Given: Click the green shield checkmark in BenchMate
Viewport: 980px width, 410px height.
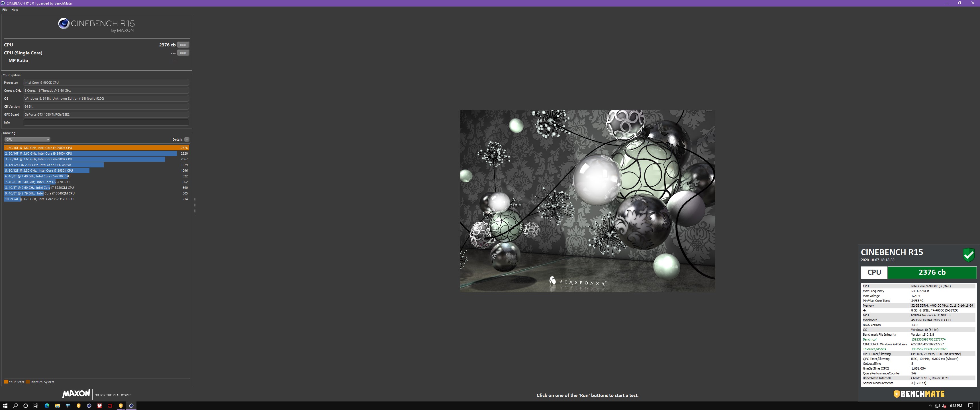Looking at the screenshot, I should 969,255.
